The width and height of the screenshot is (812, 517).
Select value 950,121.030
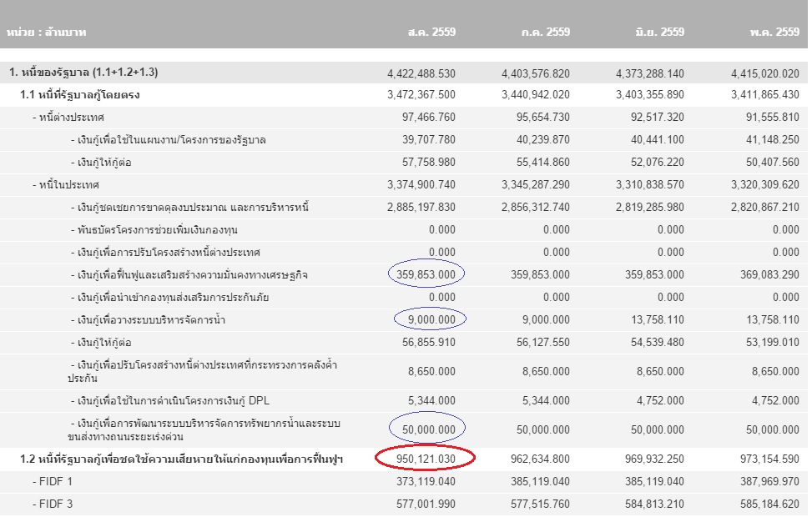(426, 459)
